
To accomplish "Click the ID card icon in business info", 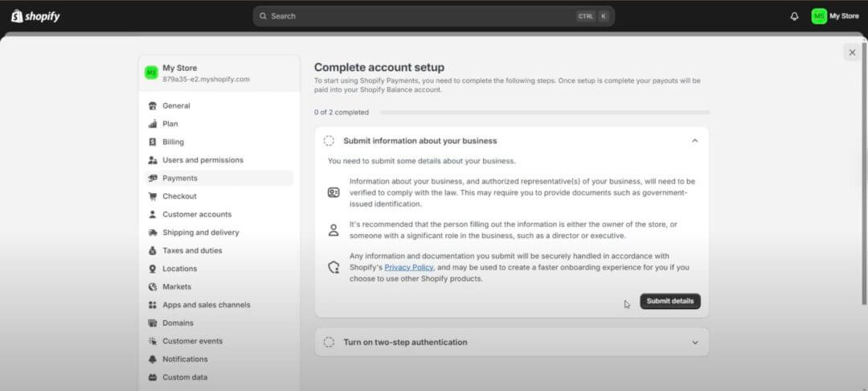I will (334, 193).
